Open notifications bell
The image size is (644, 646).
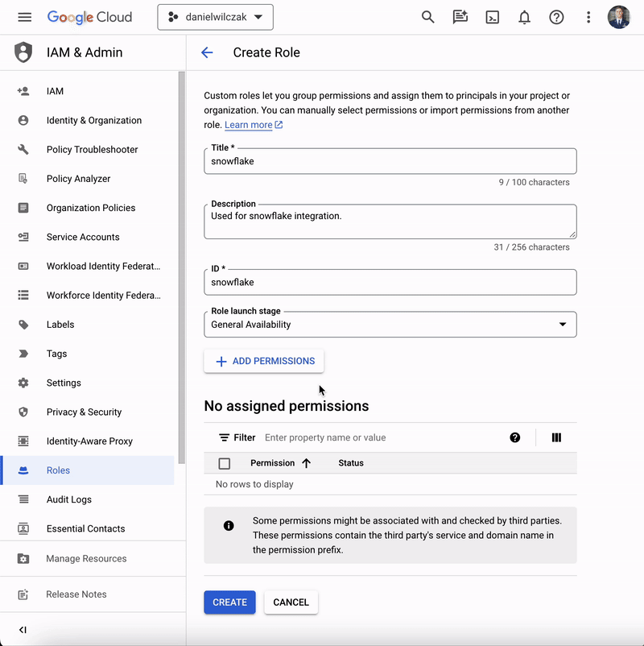(524, 17)
